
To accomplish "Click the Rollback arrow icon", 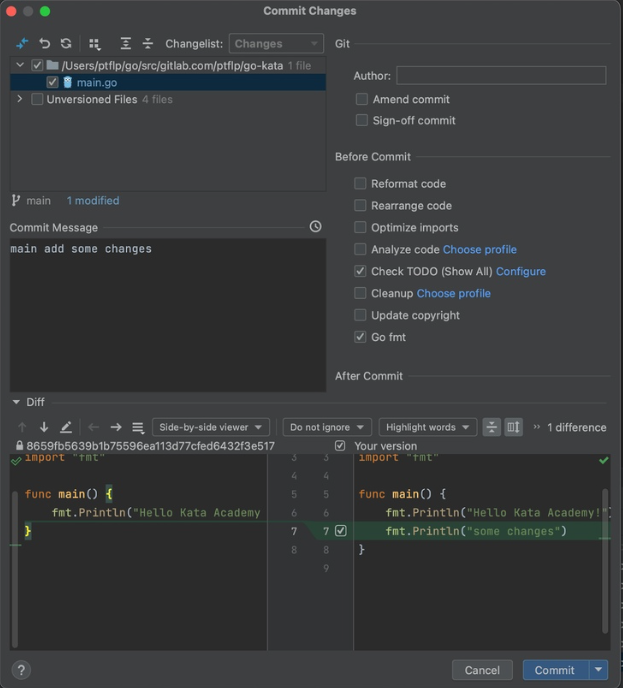I will (44, 44).
